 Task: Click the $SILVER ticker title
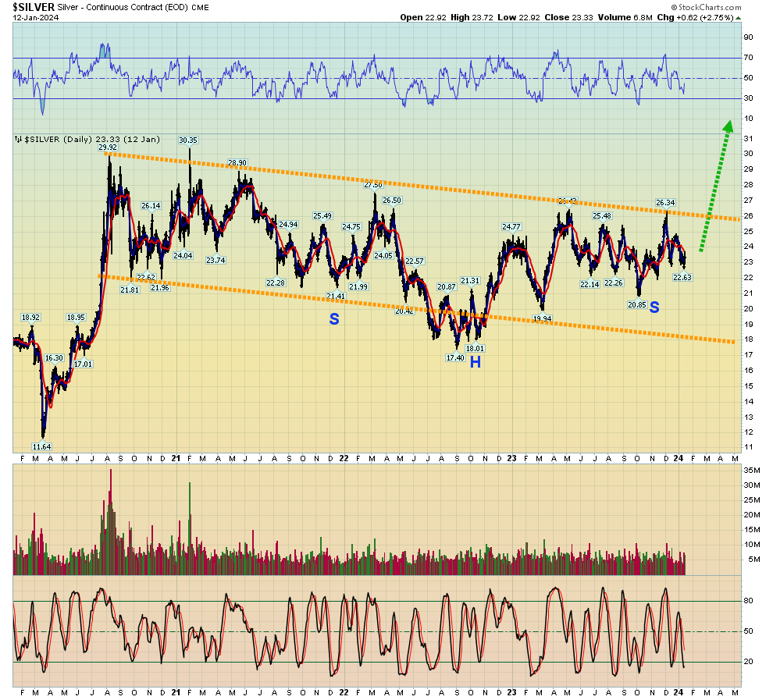(x=34, y=7)
